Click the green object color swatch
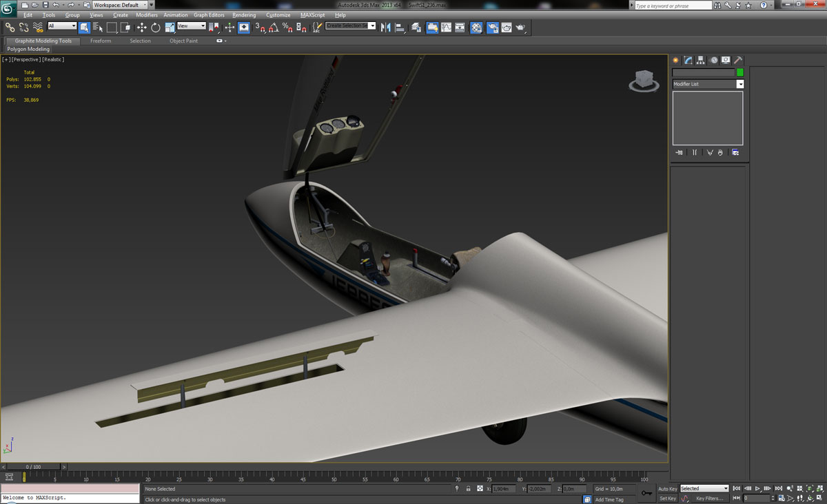Image resolution: width=827 pixels, height=504 pixels. pos(740,72)
